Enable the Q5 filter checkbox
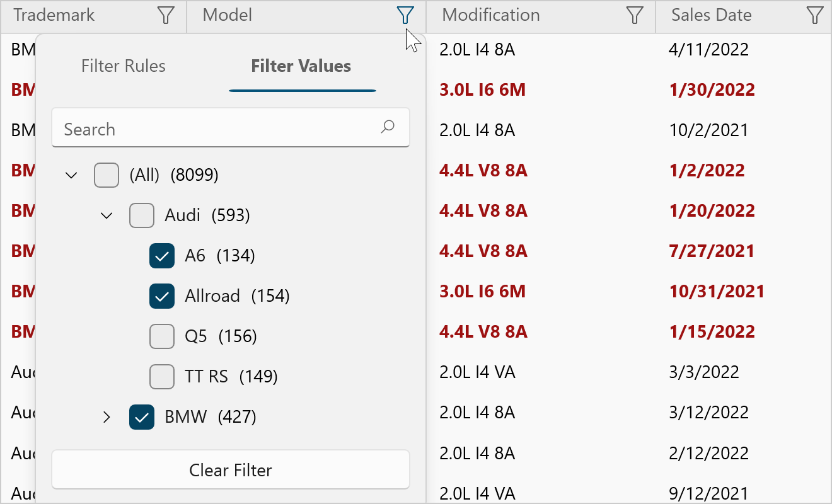This screenshot has width=832, height=504. 162,336
